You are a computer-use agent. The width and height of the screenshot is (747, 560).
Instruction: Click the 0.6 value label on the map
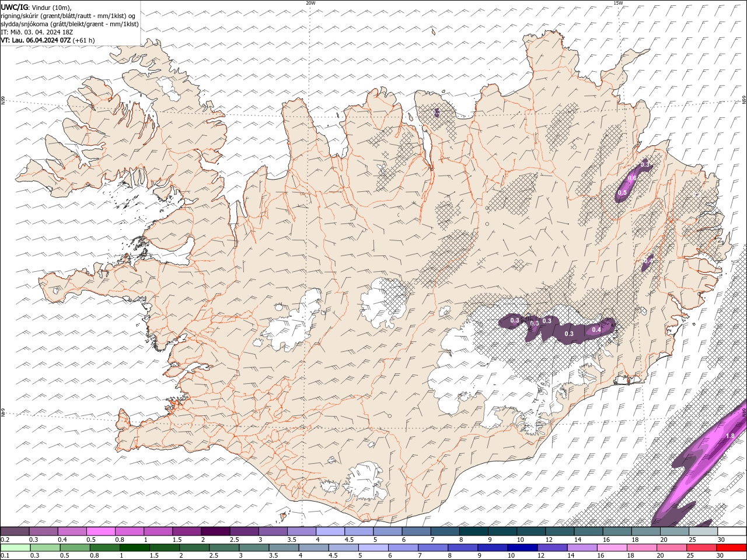coord(632,178)
